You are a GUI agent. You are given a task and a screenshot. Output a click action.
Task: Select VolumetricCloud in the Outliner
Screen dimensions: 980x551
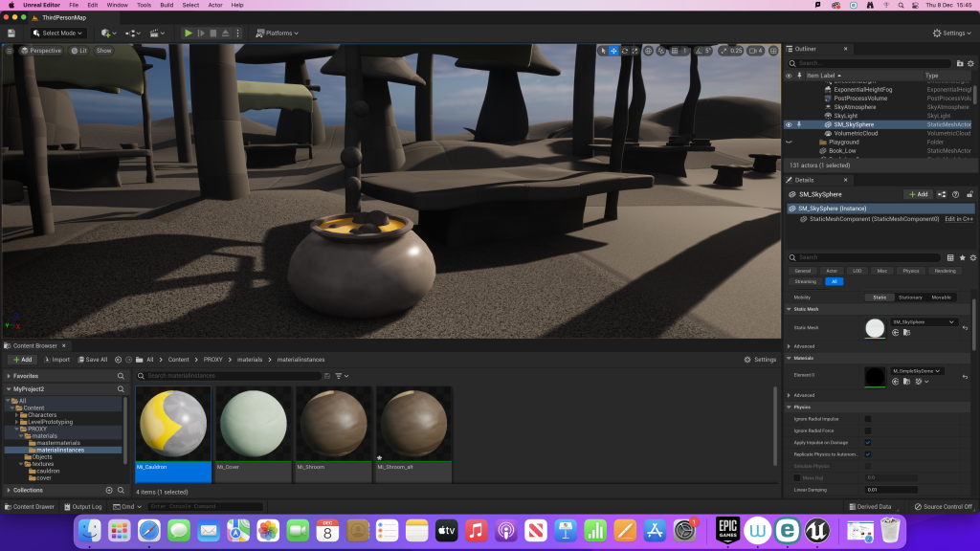856,133
